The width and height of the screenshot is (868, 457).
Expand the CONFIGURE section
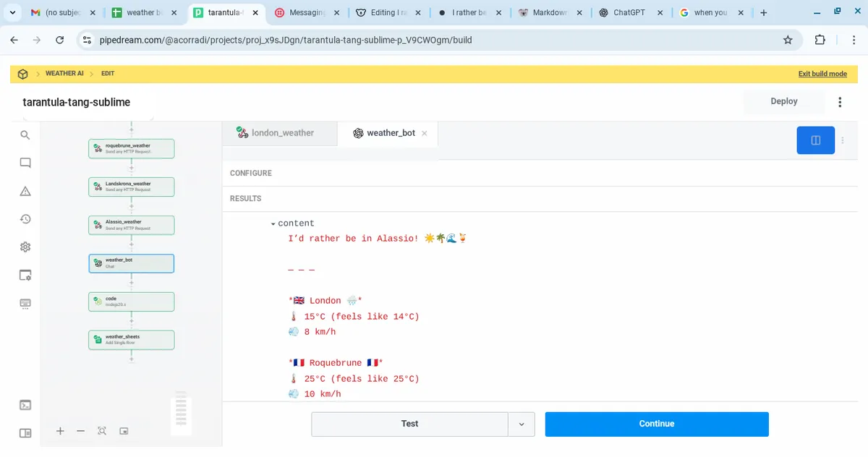pos(251,174)
